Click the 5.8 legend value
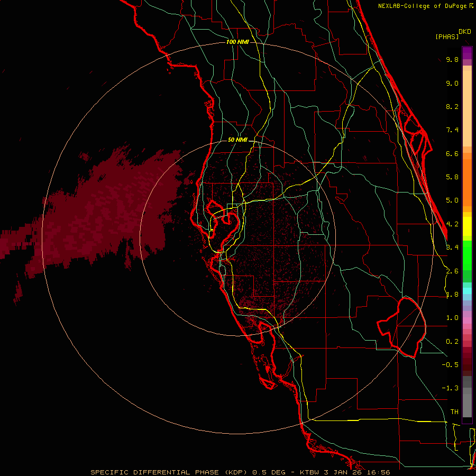476x476 pixels. (x=452, y=177)
